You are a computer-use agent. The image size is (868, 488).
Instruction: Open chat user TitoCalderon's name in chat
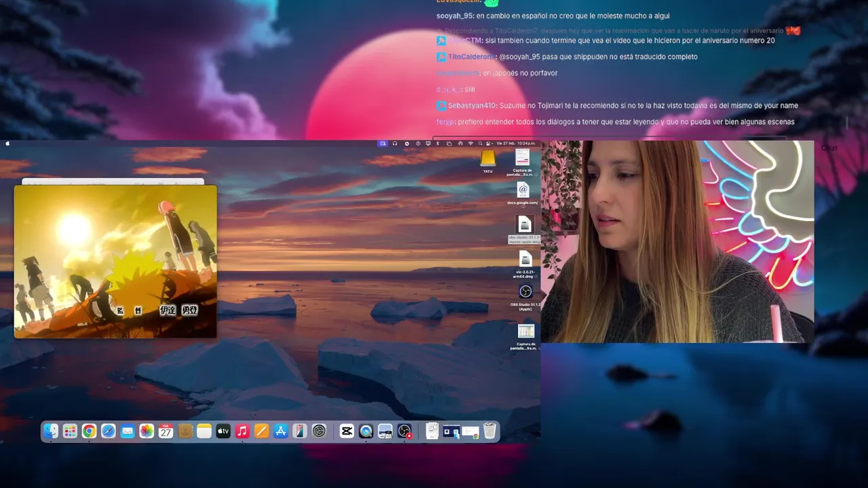click(x=471, y=57)
